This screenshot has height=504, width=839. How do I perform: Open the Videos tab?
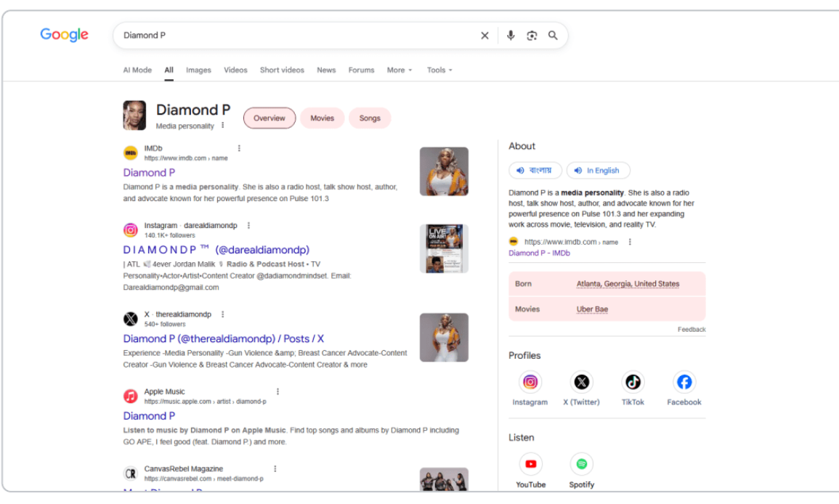235,70
